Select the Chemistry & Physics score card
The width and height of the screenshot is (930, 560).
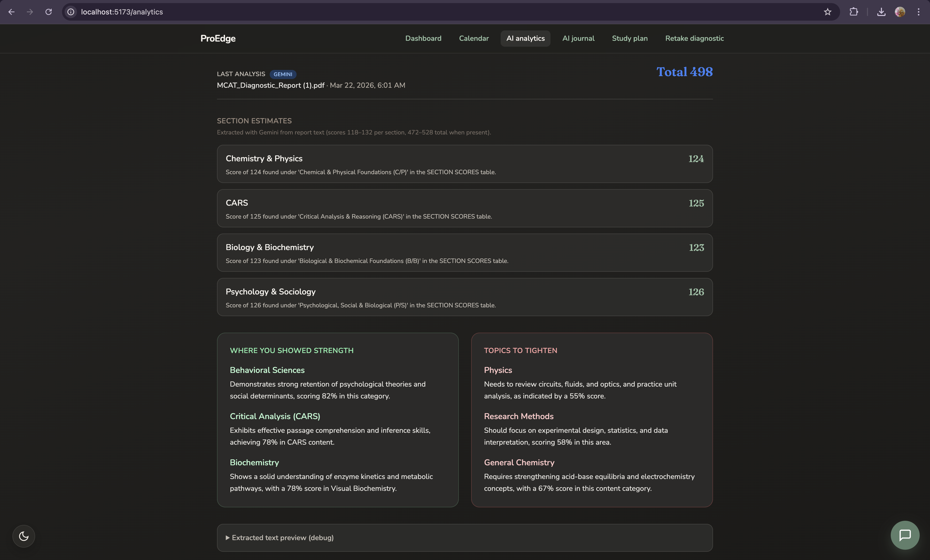tap(465, 164)
